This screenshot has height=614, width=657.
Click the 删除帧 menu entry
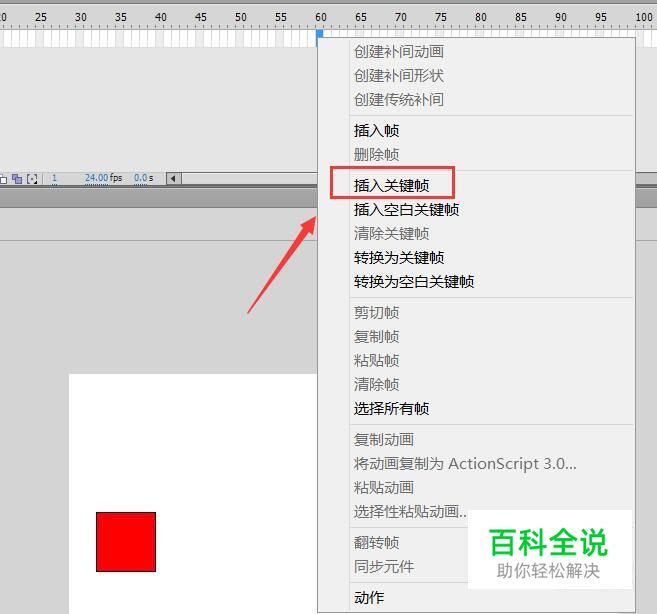[376, 155]
